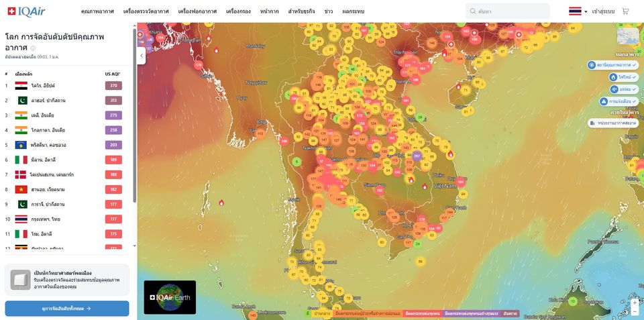
Task: Click the red unhealthy legend swatch
Action: [422, 313]
